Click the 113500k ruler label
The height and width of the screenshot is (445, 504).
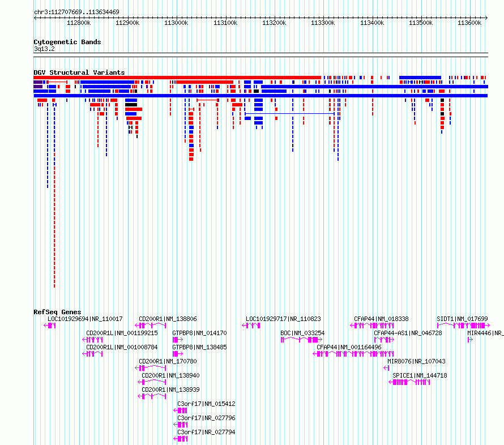tap(421, 23)
